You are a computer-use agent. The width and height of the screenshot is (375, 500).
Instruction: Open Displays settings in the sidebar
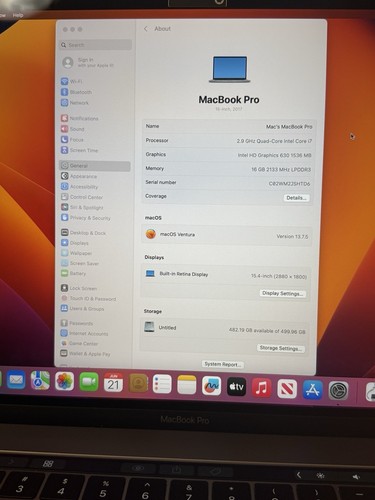click(x=75, y=243)
